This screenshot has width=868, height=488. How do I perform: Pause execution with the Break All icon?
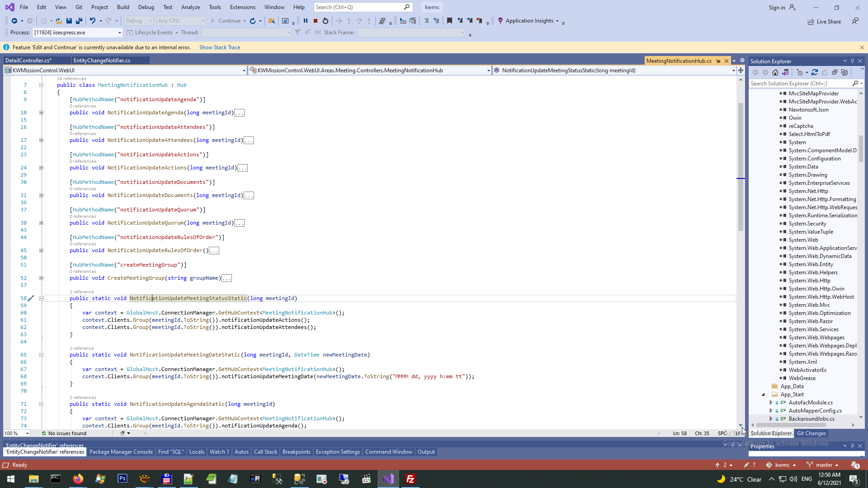(x=306, y=21)
